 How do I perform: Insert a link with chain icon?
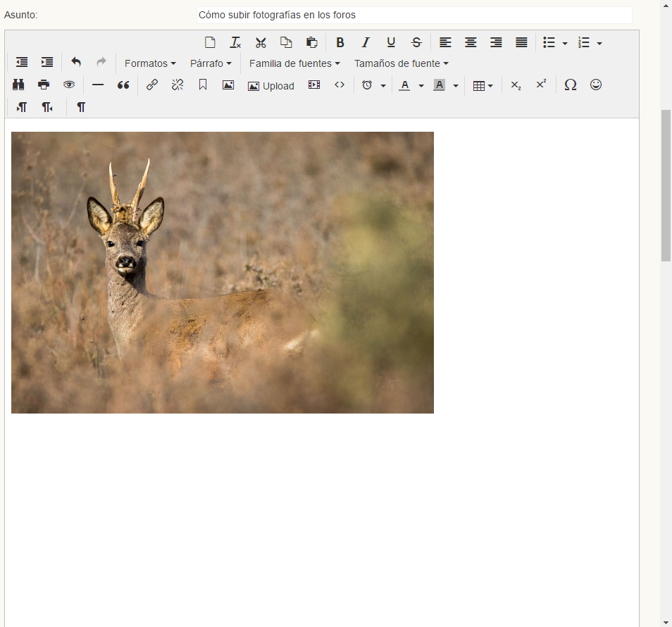pyautogui.click(x=152, y=85)
